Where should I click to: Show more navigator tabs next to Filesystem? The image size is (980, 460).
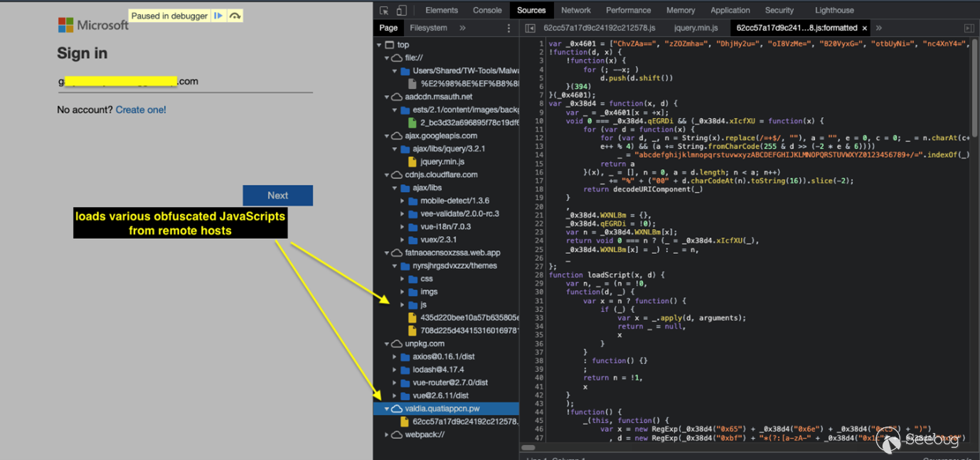click(462, 28)
